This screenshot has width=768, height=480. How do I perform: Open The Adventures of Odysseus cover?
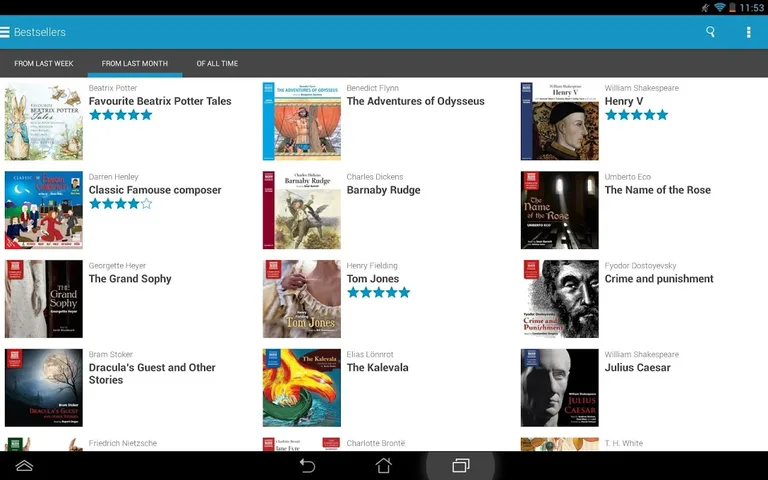click(x=302, y=121)
